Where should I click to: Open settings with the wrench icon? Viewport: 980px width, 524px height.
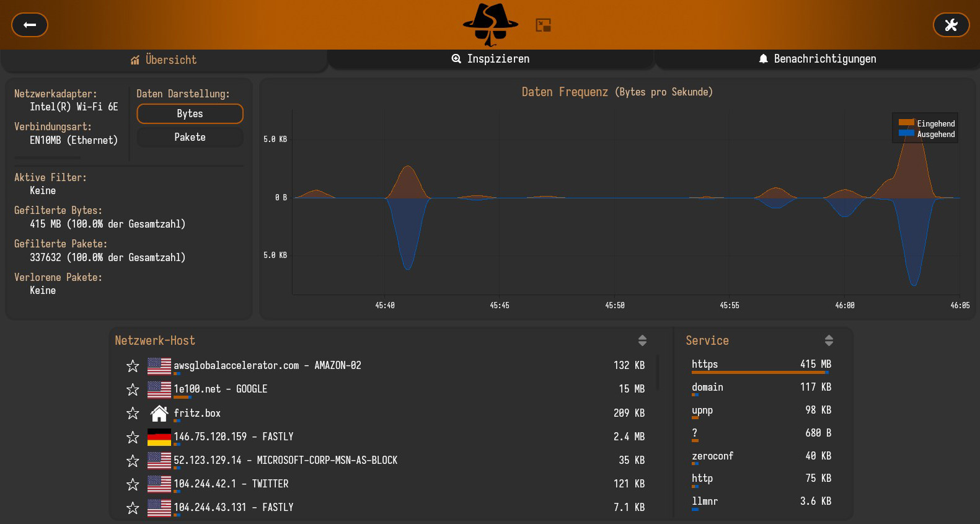[x=951, y=25]
